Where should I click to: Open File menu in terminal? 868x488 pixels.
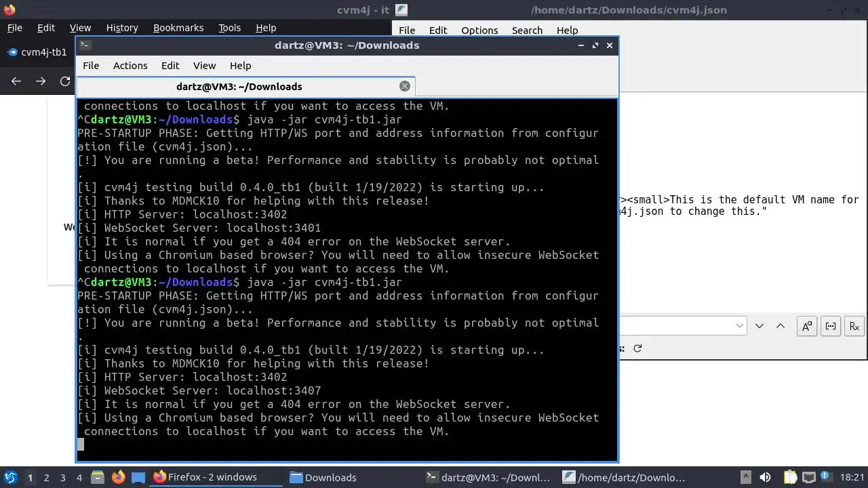91,66
